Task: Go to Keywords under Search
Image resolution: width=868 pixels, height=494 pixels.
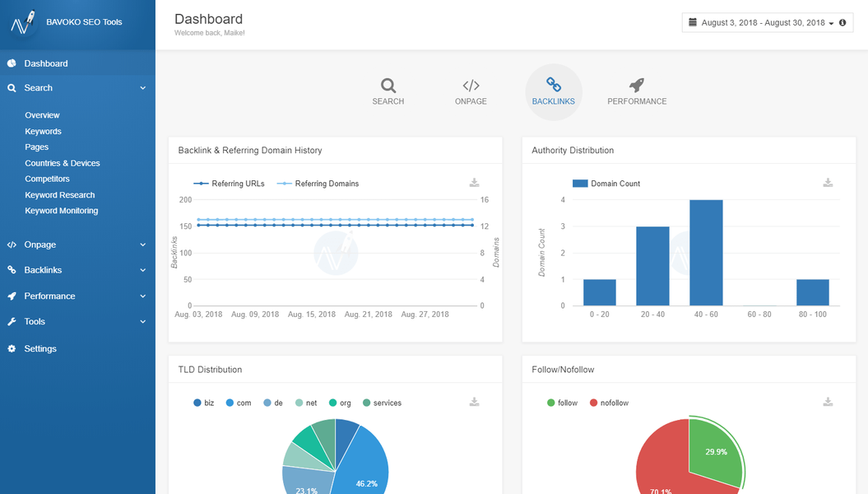Action: [x=43, y=131]
